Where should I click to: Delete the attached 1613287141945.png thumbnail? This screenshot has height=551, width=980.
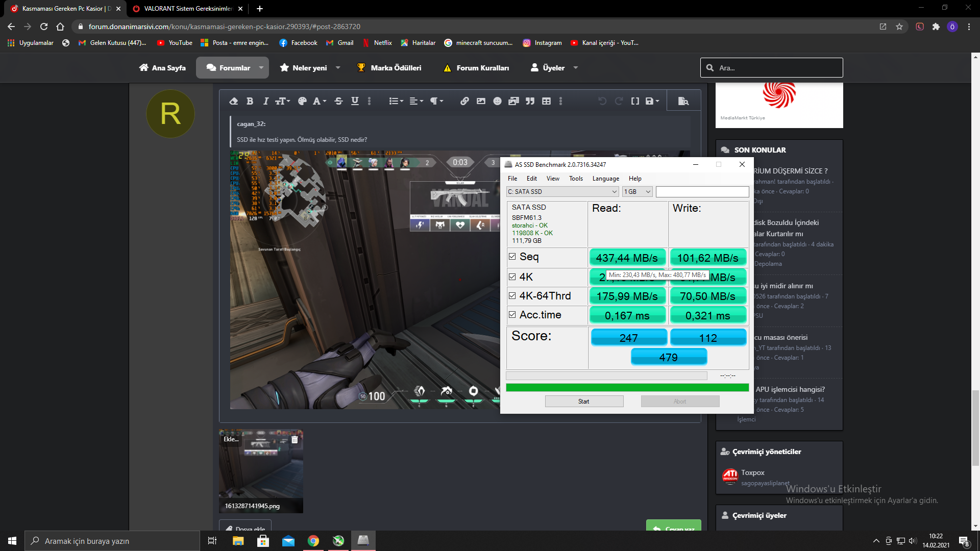pos(295,440)
